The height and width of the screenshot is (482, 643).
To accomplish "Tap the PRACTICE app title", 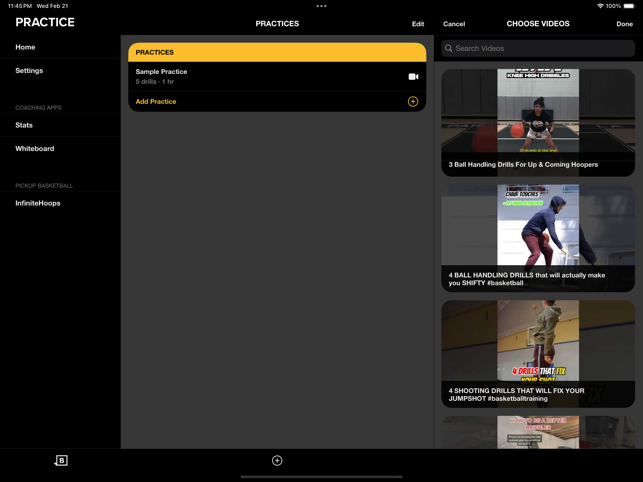I will tap(45, 22).
